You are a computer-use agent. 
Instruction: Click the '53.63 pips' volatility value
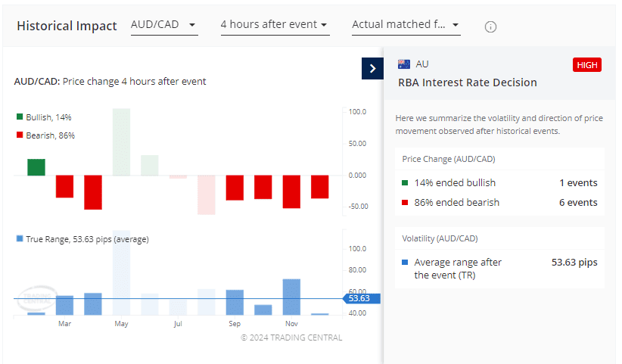coord(574,263)
